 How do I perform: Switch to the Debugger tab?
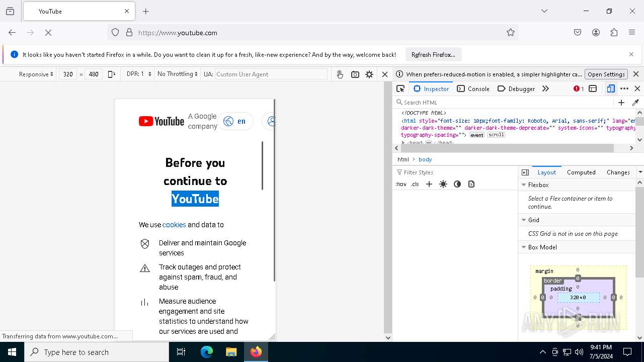coord(516,88)
